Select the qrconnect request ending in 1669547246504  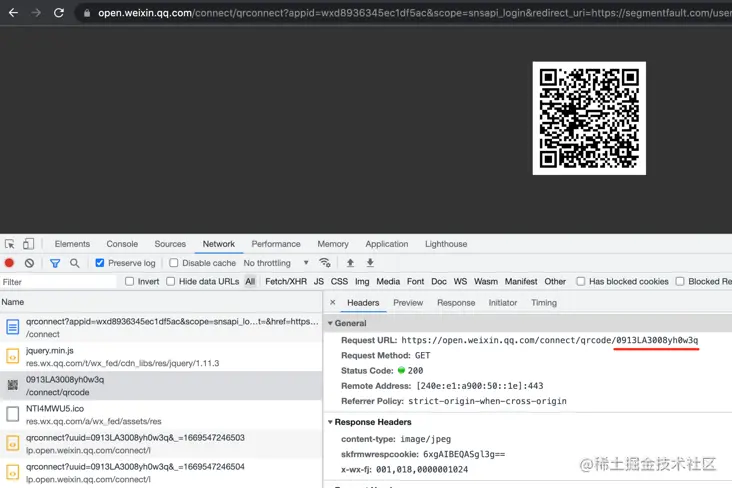pyautogui.click(x=161, y=473)
